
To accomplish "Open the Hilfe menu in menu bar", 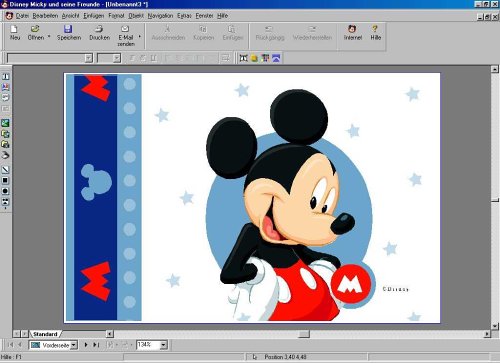I will [x=223, y=16].
